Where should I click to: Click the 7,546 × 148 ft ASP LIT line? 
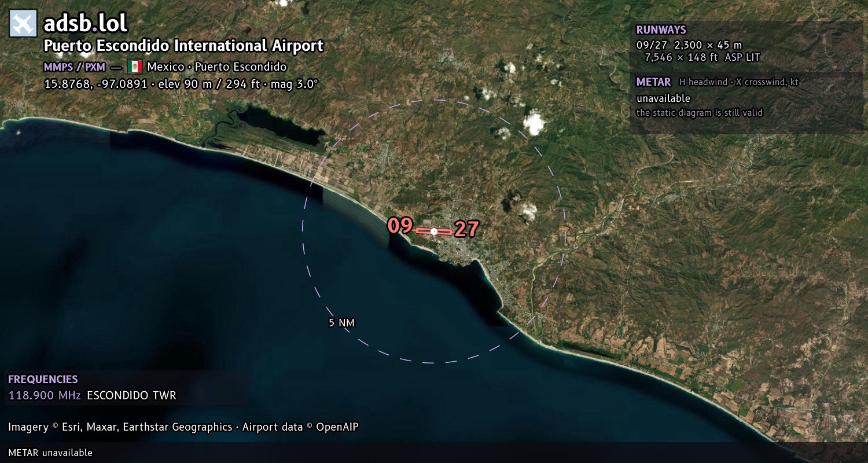pyautogui.click(x=702, y=57)
